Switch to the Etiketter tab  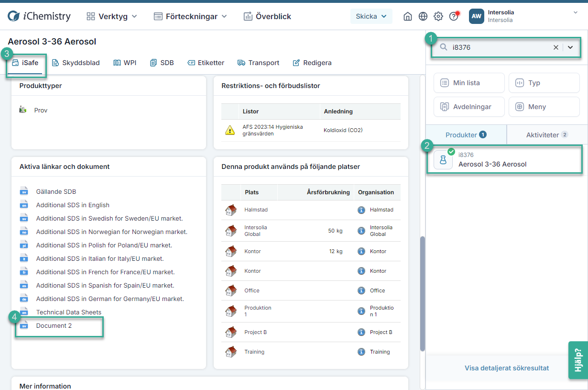206,63
